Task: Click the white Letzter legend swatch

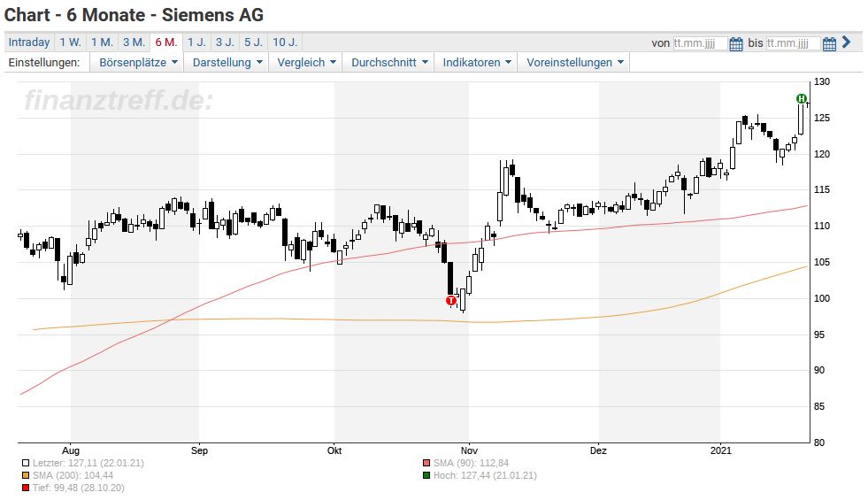Action: (26, 463)
